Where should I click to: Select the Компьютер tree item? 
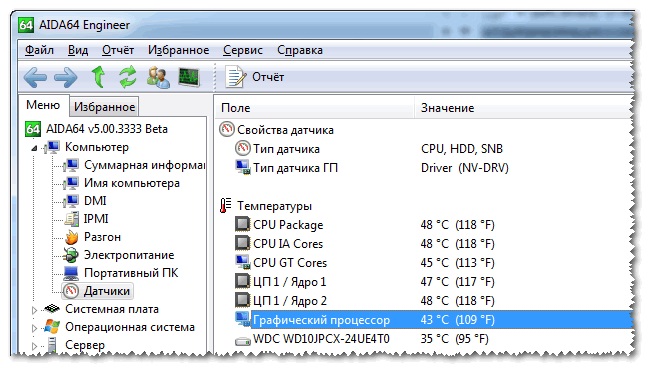97,147
